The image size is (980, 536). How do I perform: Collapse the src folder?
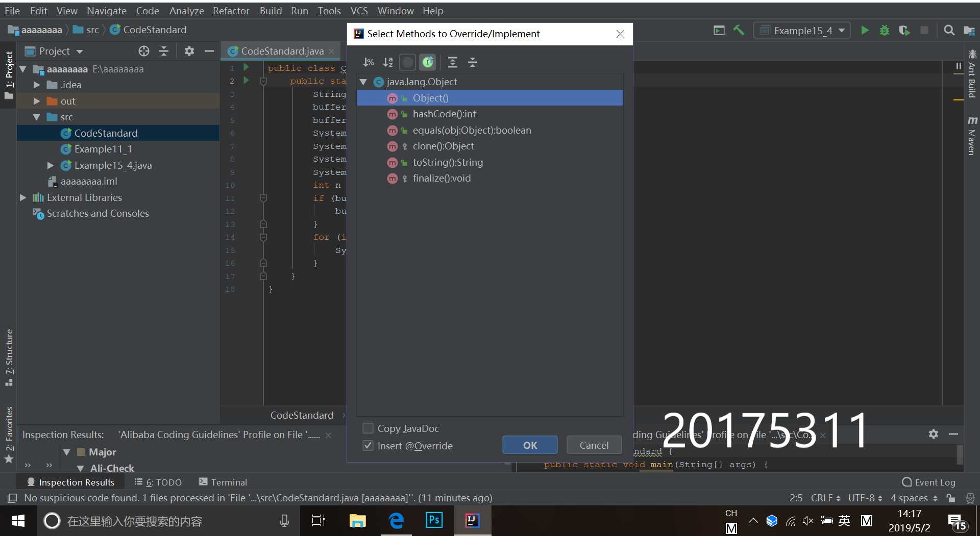click(x=37, y=117)
